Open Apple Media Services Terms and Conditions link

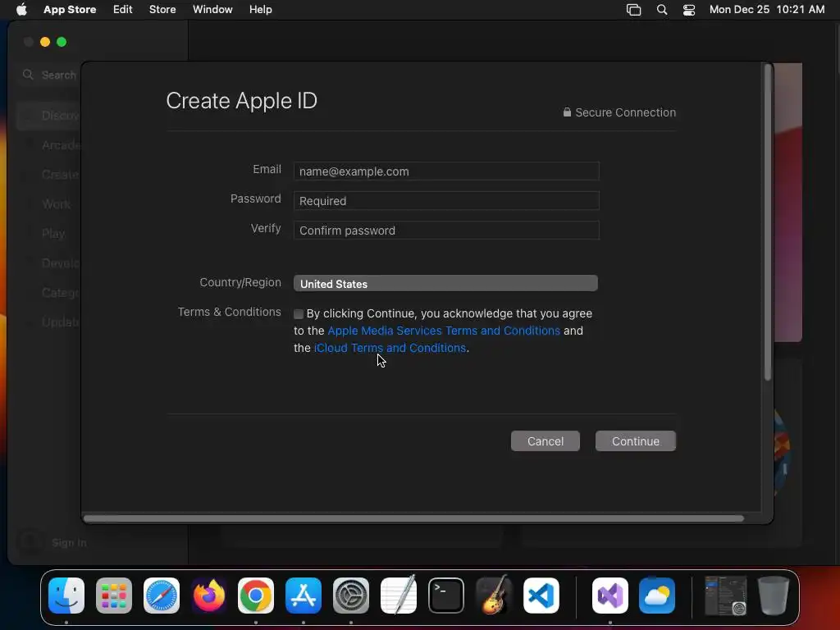point(444,331)
